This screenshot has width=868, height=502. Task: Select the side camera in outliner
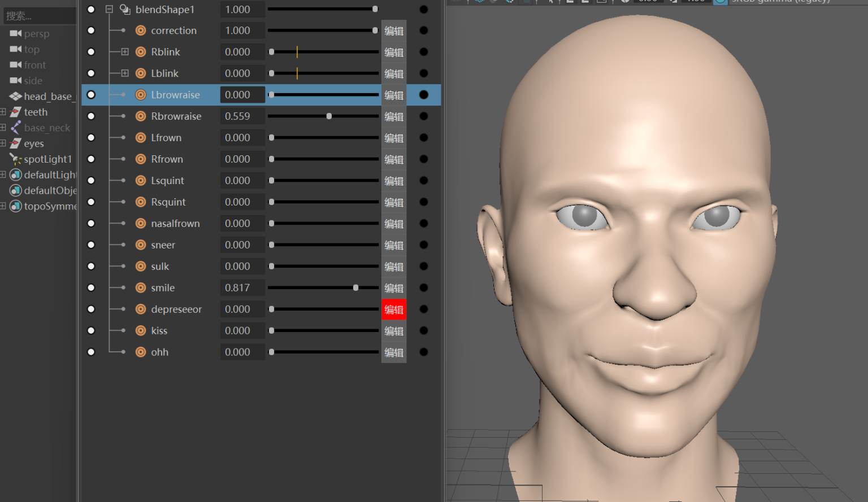click(33, 81)
